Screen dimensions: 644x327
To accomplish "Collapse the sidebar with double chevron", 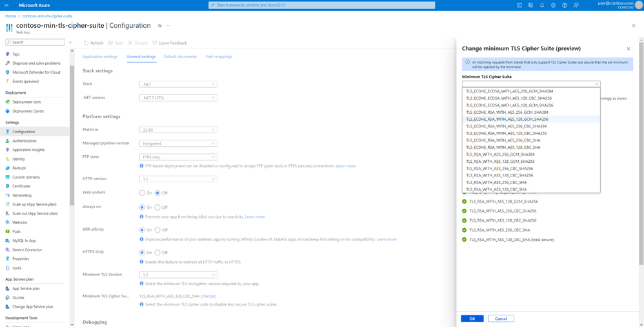I will pyautogui.click(x=70, y=43).
